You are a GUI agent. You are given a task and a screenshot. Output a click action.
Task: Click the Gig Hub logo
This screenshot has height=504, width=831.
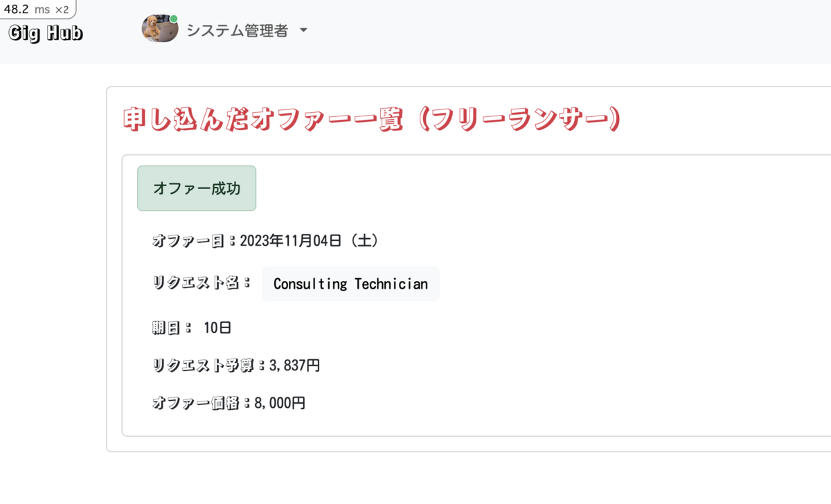point(46,33)
